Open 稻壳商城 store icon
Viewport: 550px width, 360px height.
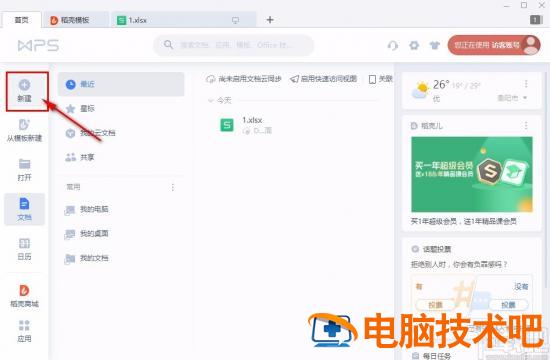24,290
